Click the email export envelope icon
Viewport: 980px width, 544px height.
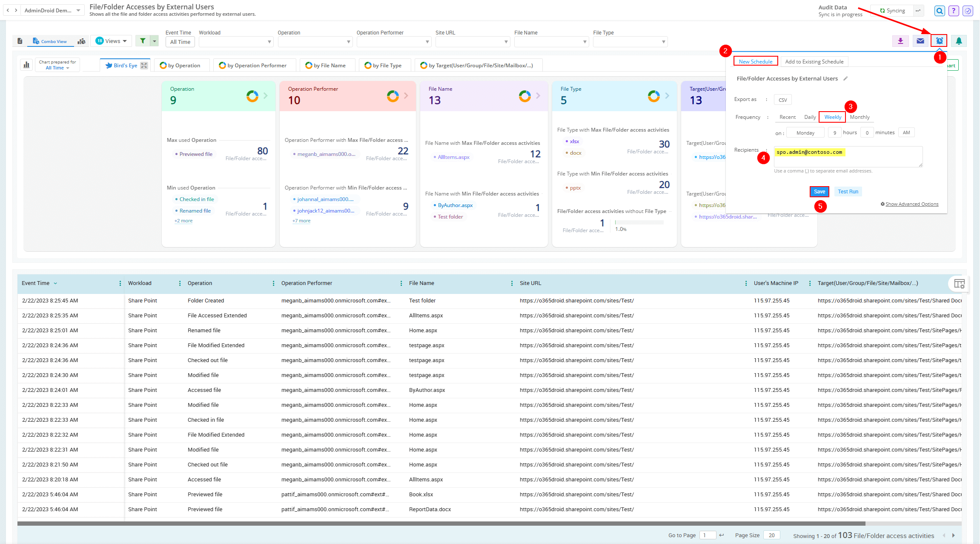(x=920, y=40)
